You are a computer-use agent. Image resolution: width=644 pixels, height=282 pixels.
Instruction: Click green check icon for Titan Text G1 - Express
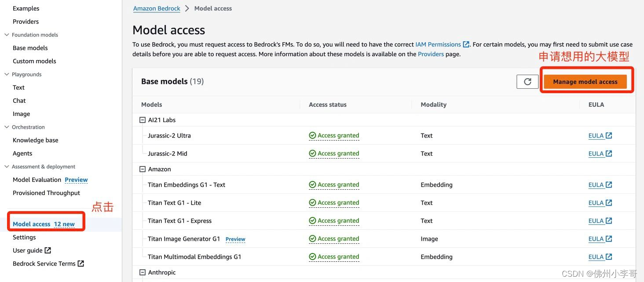tap(312, 221)
